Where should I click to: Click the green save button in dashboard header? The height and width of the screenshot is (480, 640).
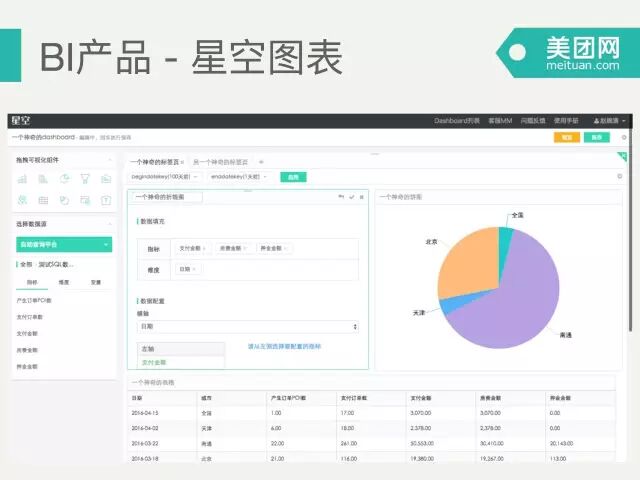pos(597,138)
